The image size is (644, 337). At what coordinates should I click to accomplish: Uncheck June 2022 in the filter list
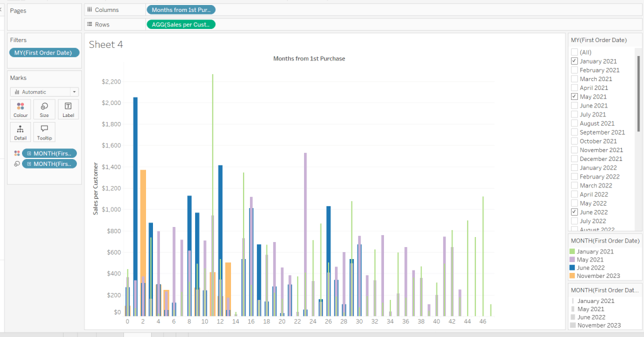click(574, 213)
